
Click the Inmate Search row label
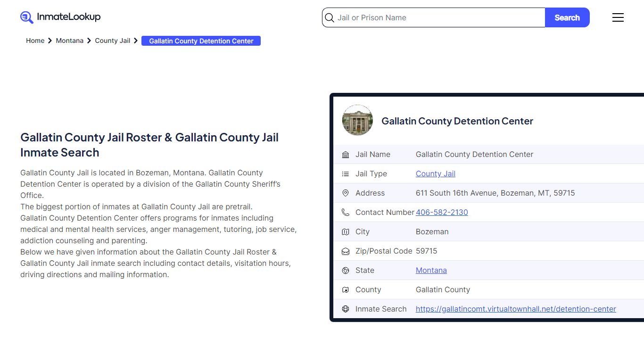(x=381, y=309)
